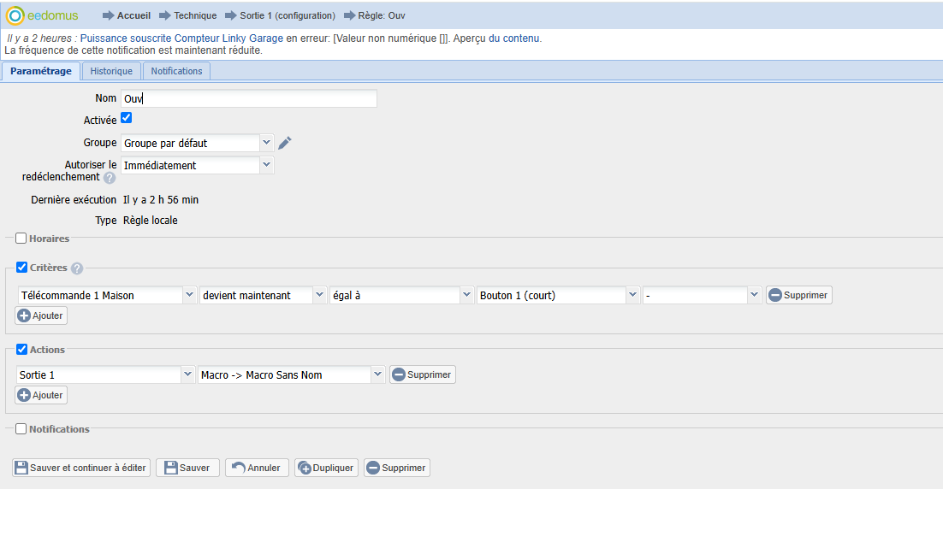The height and width of the screenshot is (560, 943).
Task: Open the Groupe par défaut dropdown
Action: [x=198, y=143]
